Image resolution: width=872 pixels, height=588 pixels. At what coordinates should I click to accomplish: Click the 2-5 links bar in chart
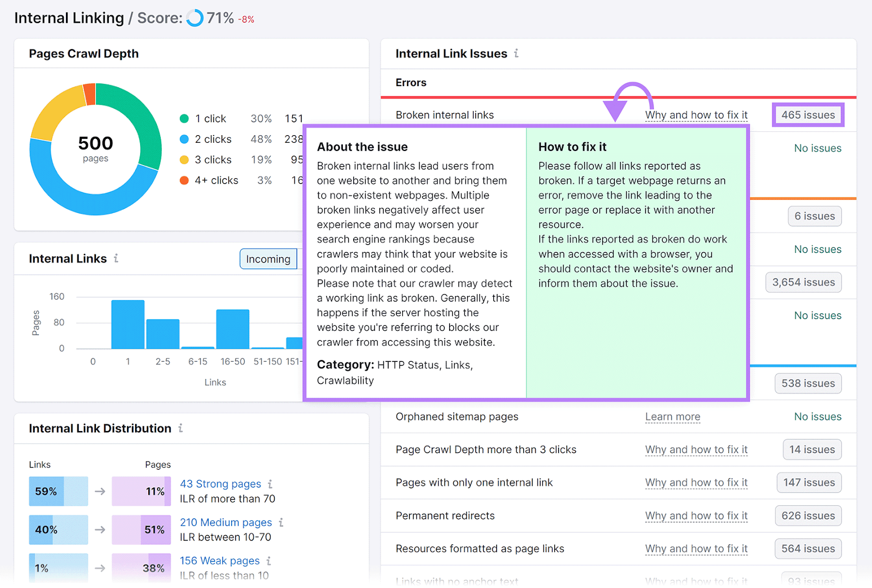pyautogui.click(x=163, y=334)
